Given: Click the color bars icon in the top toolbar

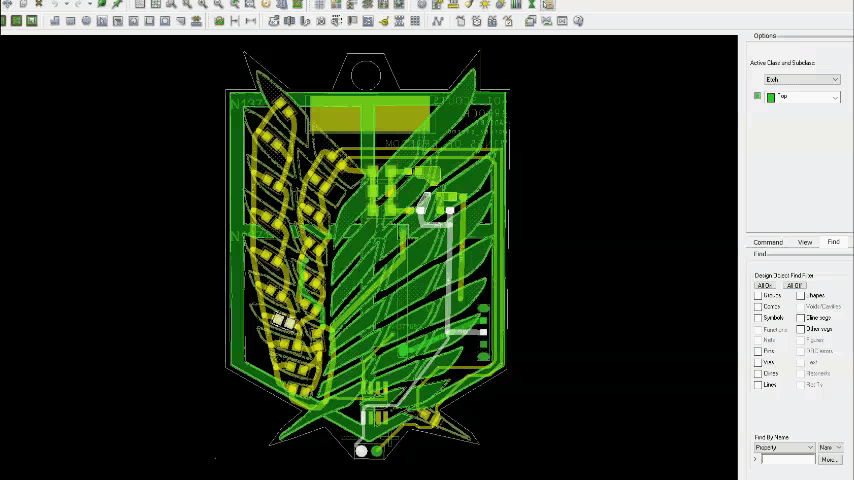Looking at the screenshot, I should tap(516, 4).
